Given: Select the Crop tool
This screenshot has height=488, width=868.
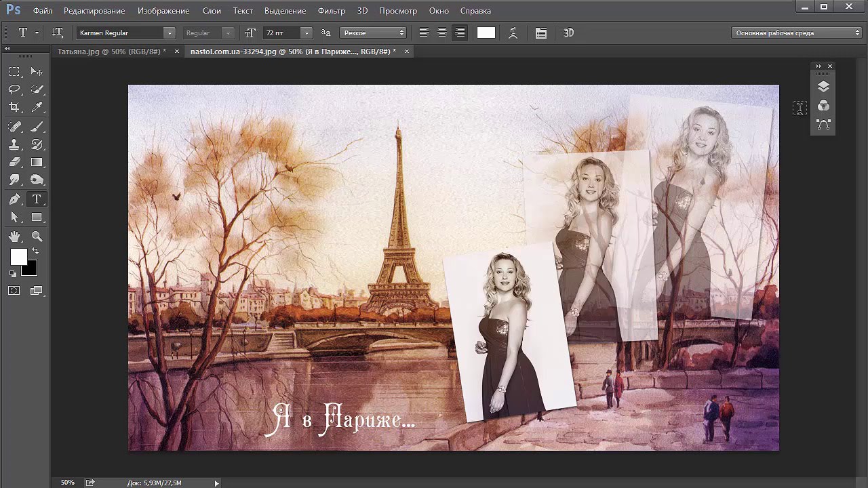Looking at the screenshot, I should (x=14, y=107).
